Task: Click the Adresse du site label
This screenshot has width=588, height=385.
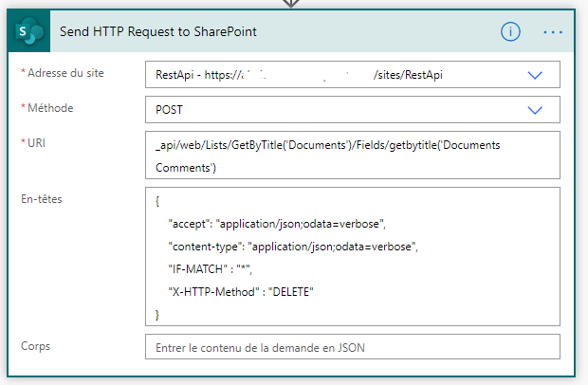Action: [x=65, y=73]
